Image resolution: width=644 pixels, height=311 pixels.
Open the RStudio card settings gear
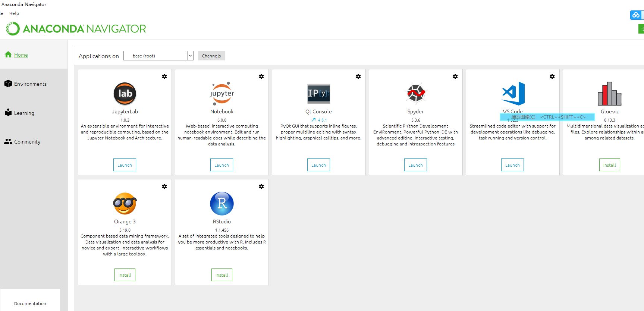coord(261,186)
